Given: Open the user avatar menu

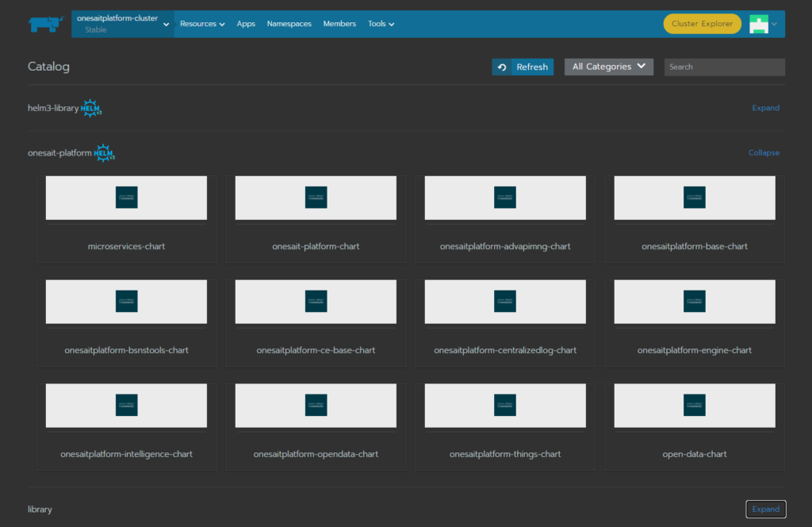Looking at the screenshot, I should pos(763,25).
